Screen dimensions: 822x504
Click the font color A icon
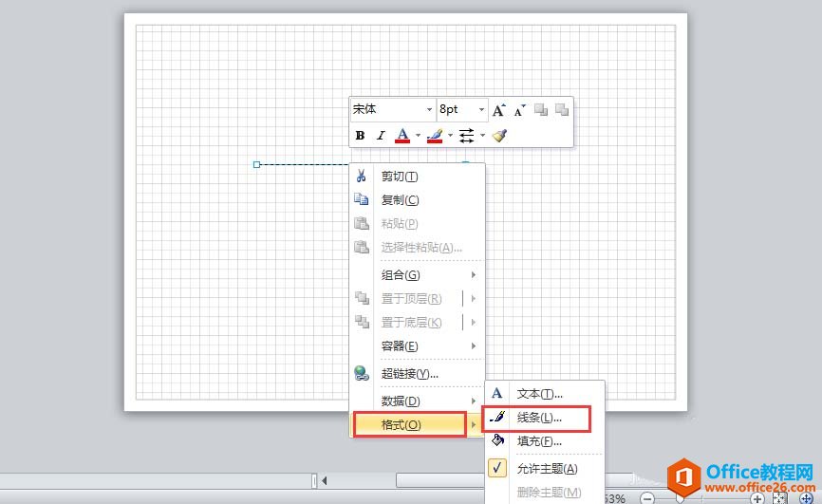pyautogui.click(x=402, y=136)
